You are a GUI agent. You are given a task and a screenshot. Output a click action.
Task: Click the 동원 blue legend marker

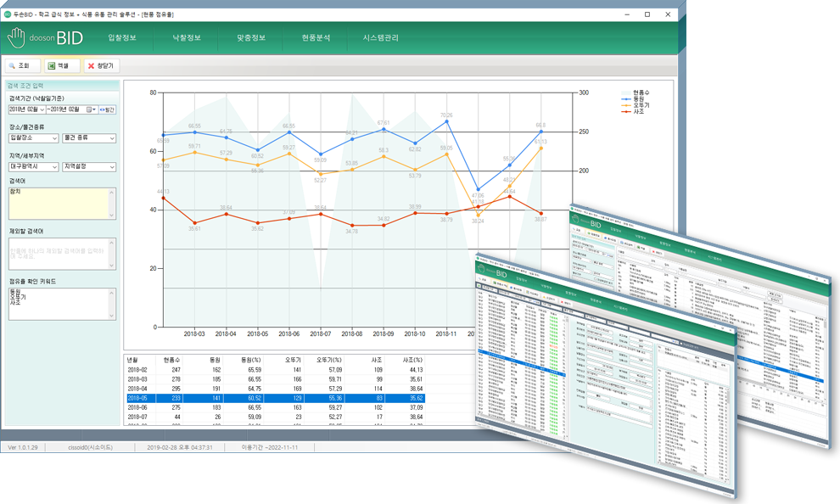(625, 98)
